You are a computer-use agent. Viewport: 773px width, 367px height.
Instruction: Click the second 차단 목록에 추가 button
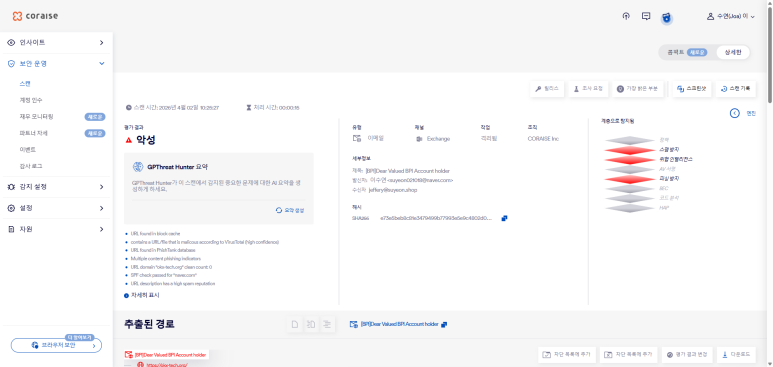(x=629, y=355)
